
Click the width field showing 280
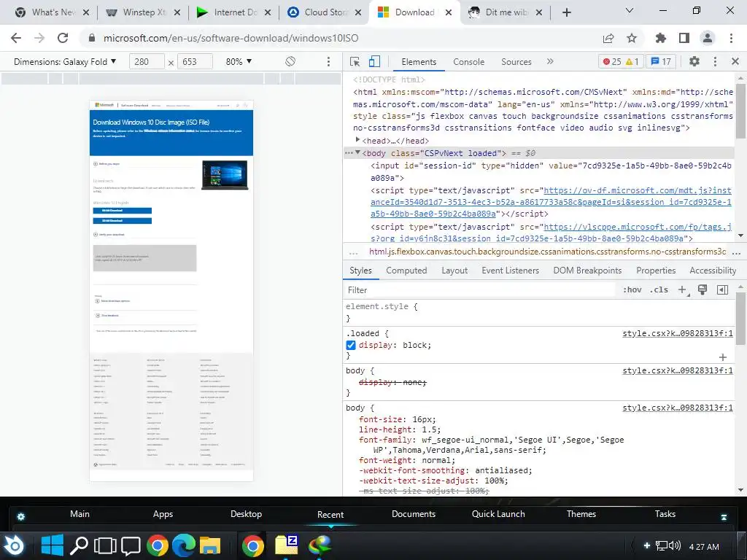(146, 62)
